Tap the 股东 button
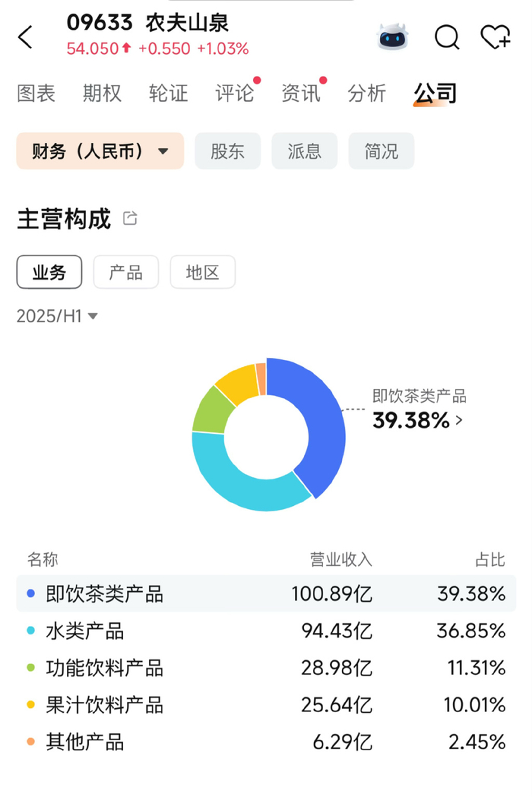Image resolution: width=532 pixels, height=797 pixels. 227,150
